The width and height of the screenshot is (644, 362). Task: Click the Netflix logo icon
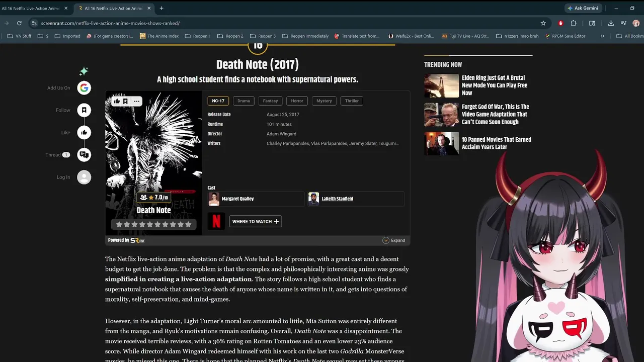[x=216, y=221]
